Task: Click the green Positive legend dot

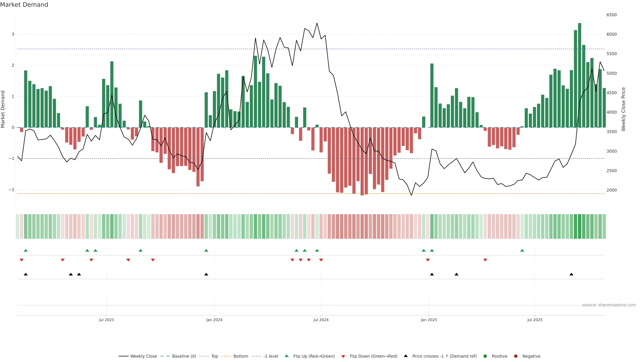Action: click(485, 356)
